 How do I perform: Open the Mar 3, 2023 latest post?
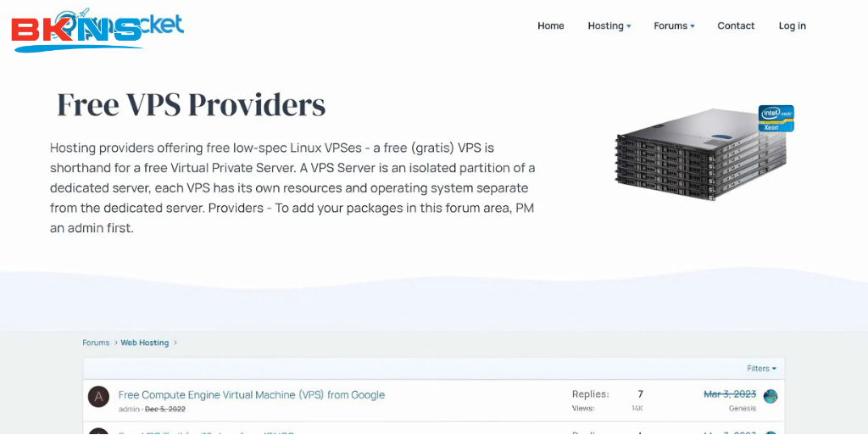point(729,394)
